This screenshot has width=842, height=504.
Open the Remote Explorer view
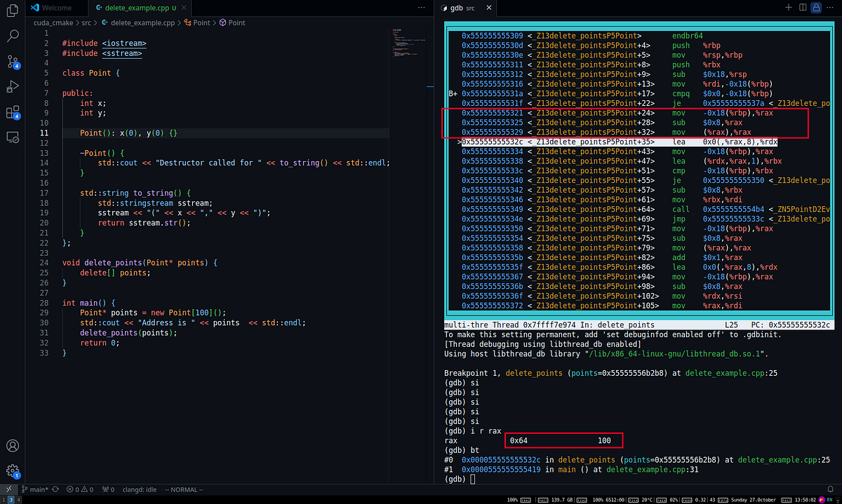click(x=12, y=137)
